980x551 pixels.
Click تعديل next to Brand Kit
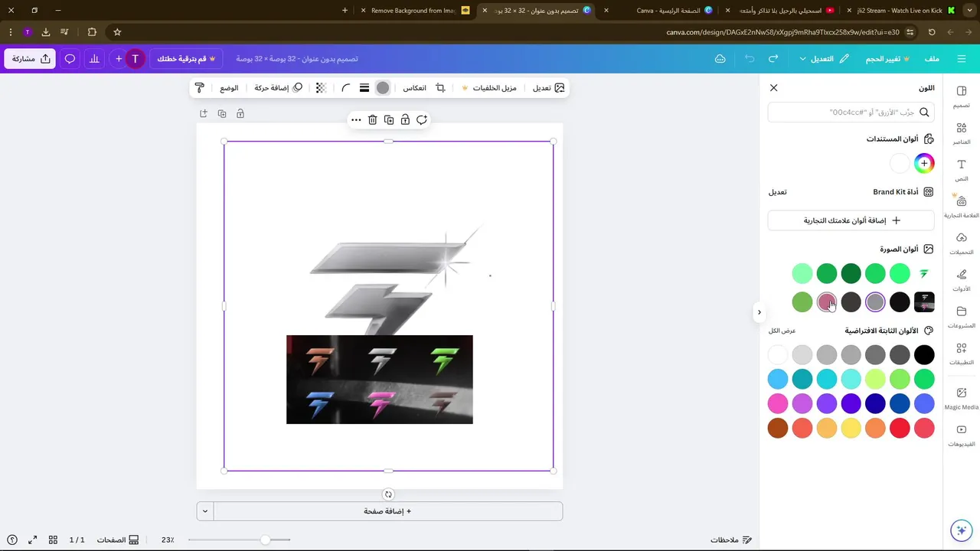pyautogui.click(x=777, y=192)
